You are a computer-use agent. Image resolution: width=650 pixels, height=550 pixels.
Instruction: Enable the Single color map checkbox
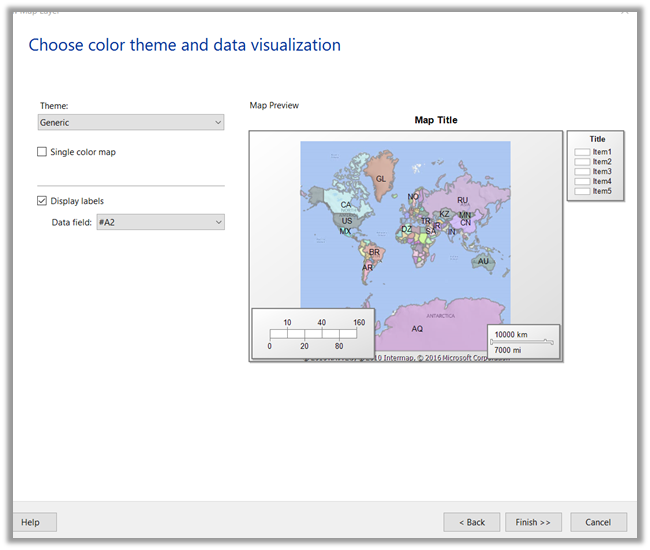click(x=42, y=152)
